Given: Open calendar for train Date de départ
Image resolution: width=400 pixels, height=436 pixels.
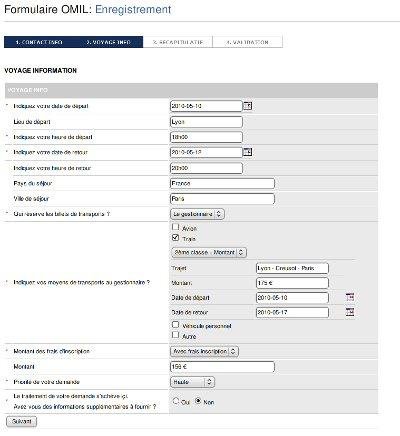Looking at the screenshot, I should (x=350, y=297).
